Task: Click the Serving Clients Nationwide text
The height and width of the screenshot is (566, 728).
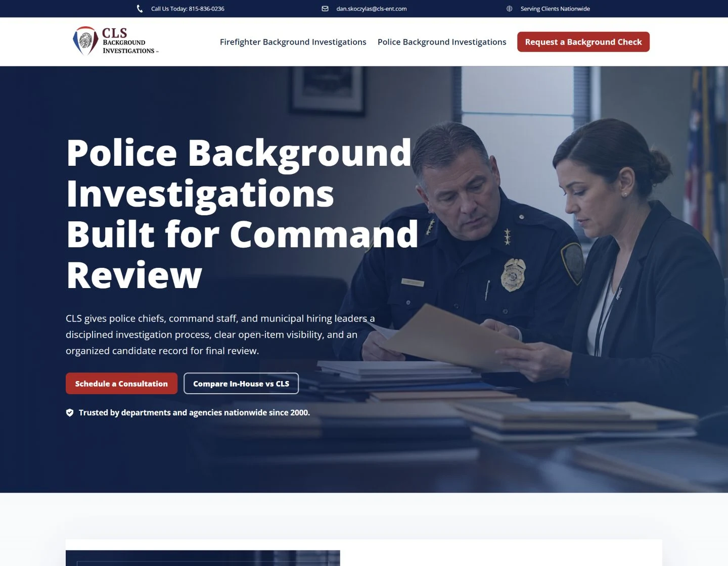Action: [x=555, y=9]
